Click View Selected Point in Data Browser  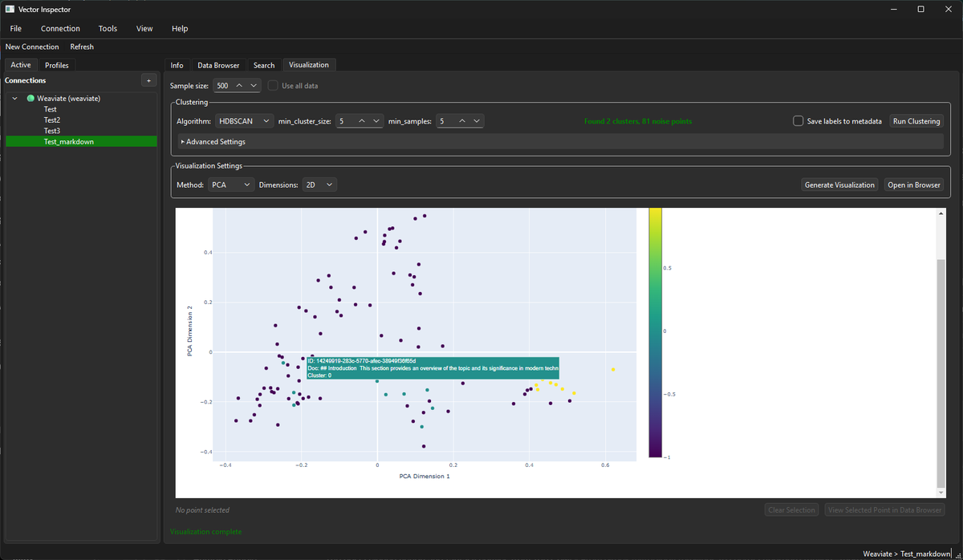[884, 509]
